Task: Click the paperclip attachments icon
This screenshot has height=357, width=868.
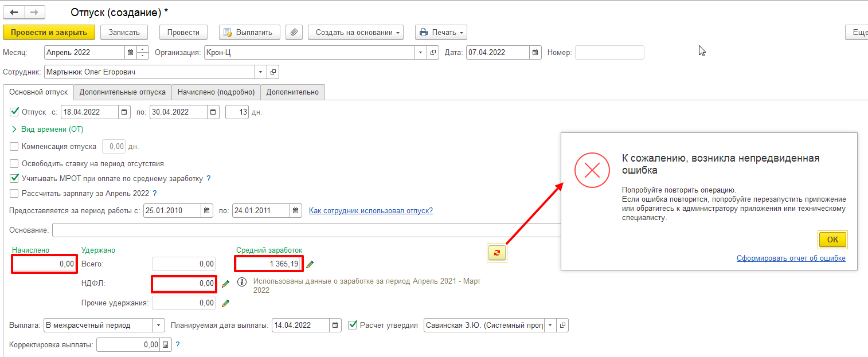Action: pyautogui.click(x=294, y=32)
